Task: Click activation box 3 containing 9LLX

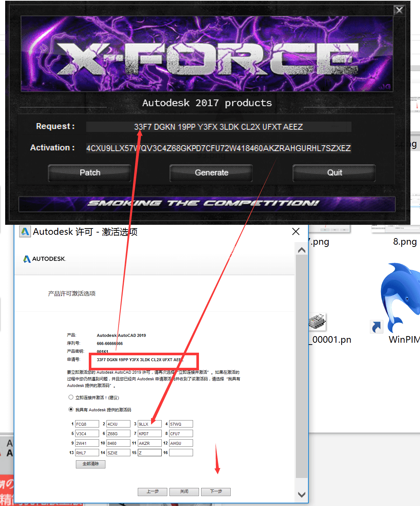Action: click(150, 424)
